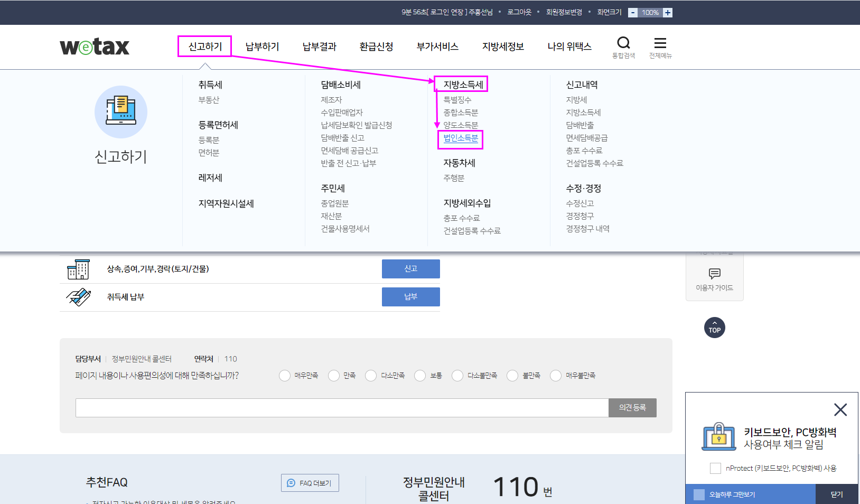Click 수입판매업자 under 담배소비세

point(342,113)
